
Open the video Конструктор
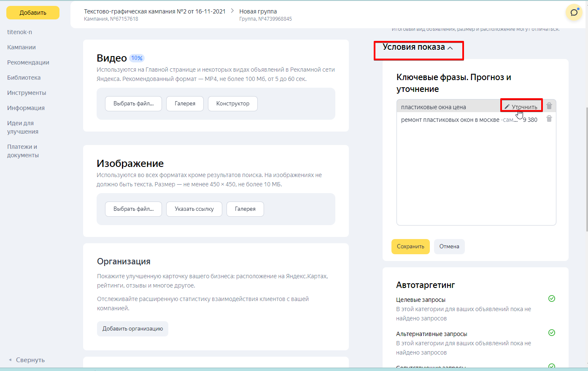pos(233,104)
